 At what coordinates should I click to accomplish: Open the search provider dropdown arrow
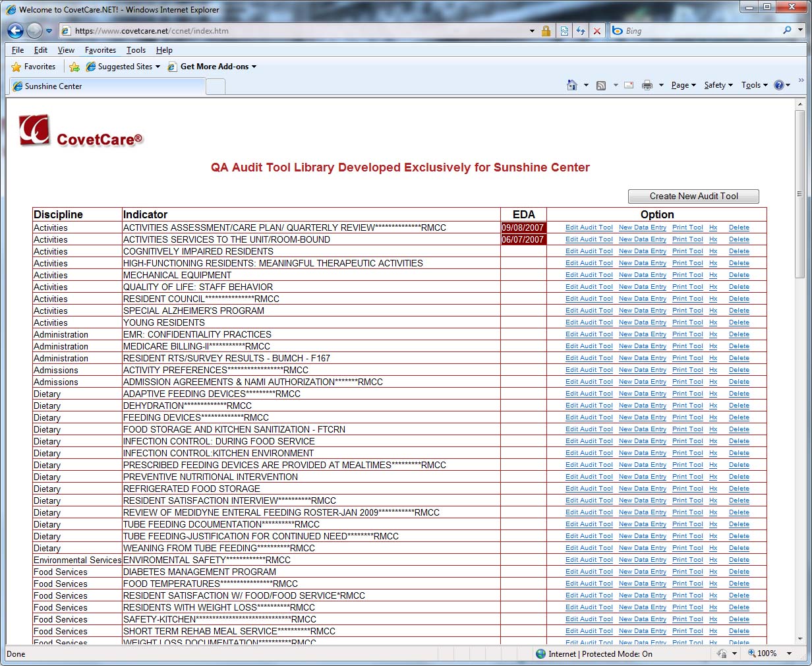click(x=801, y=30)
